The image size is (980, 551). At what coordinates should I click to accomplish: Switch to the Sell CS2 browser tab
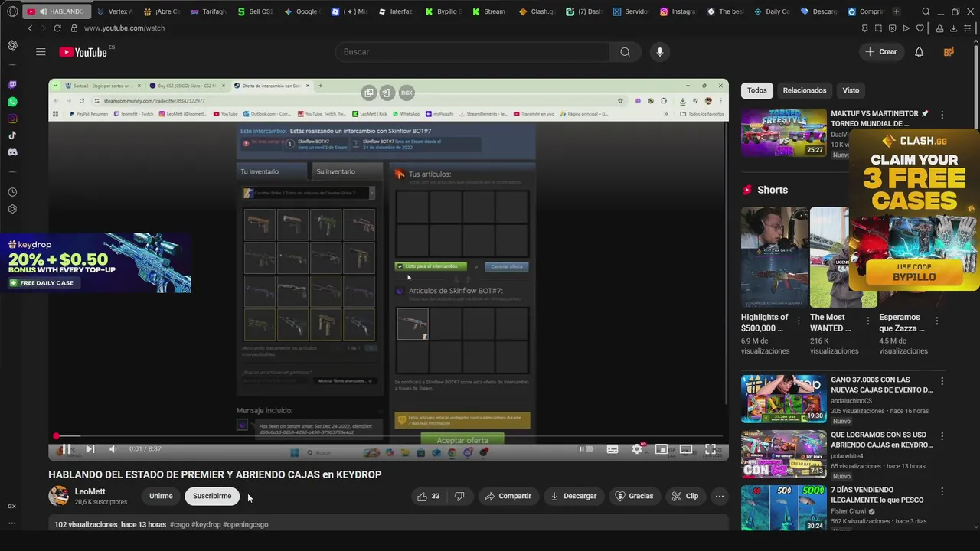click(x=256, y=11)
